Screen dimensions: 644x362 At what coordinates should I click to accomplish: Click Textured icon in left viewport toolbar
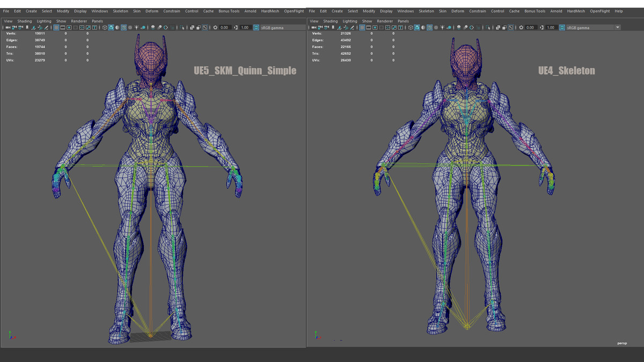(x=130, y=27)
